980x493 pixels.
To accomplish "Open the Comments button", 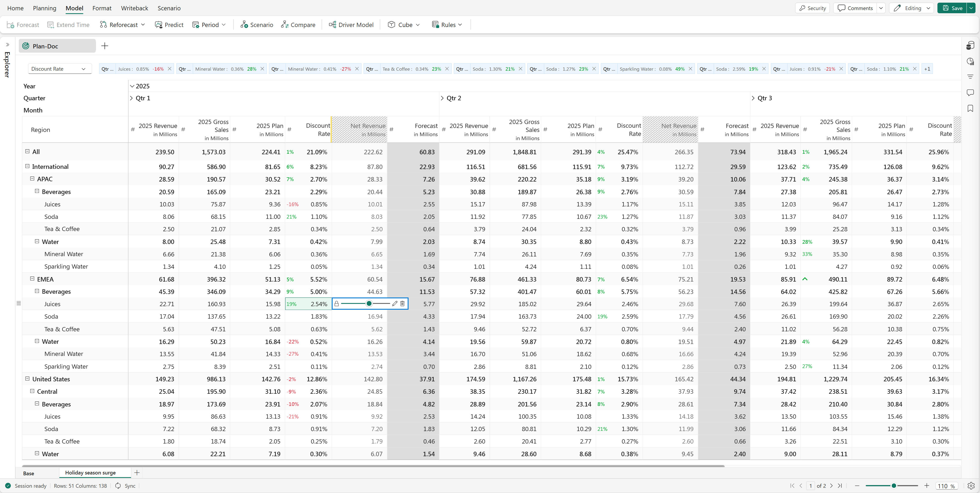I will click(855, 8).
